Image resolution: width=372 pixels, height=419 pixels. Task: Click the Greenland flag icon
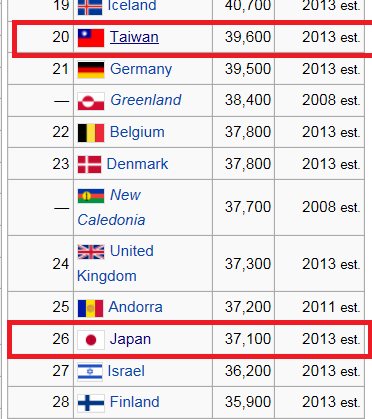click(91, 101)
